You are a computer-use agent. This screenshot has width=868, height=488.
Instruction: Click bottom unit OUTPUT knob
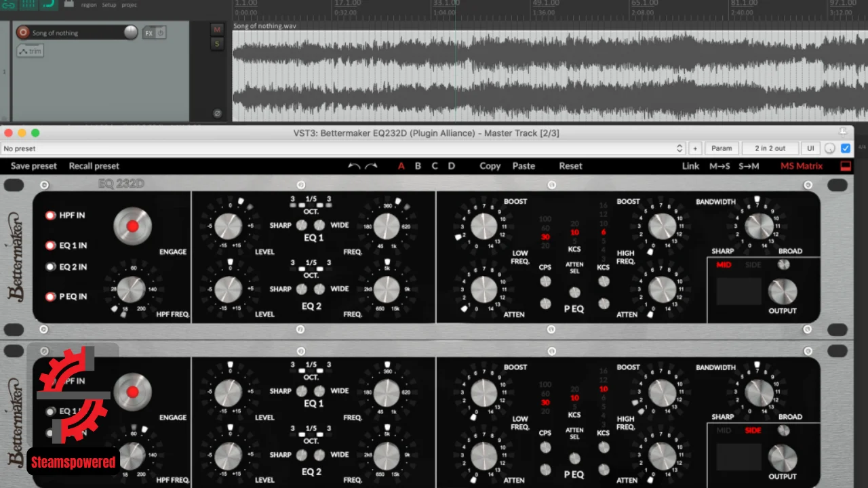pos(783,457)
